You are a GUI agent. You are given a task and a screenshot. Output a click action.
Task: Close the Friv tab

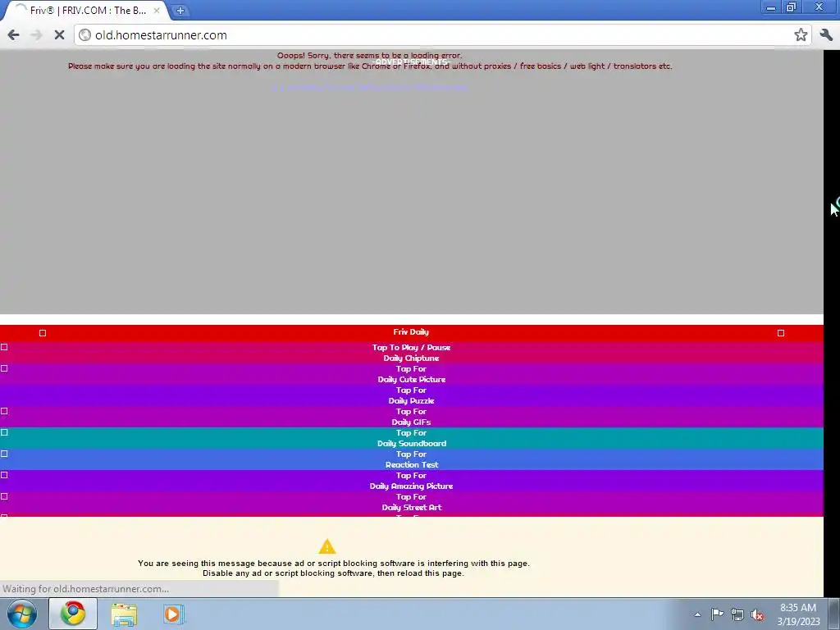coord(157,10)
